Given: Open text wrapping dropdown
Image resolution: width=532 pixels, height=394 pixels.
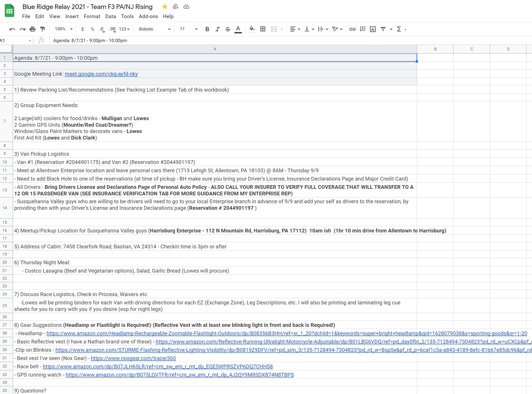Looking at the screenshot, I should coord(323,29).
